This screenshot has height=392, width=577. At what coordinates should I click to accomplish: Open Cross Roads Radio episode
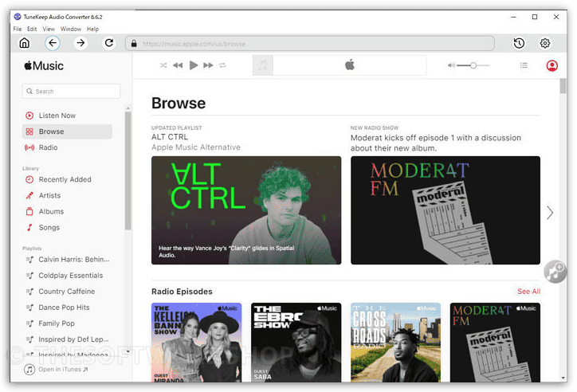point(395,343)
